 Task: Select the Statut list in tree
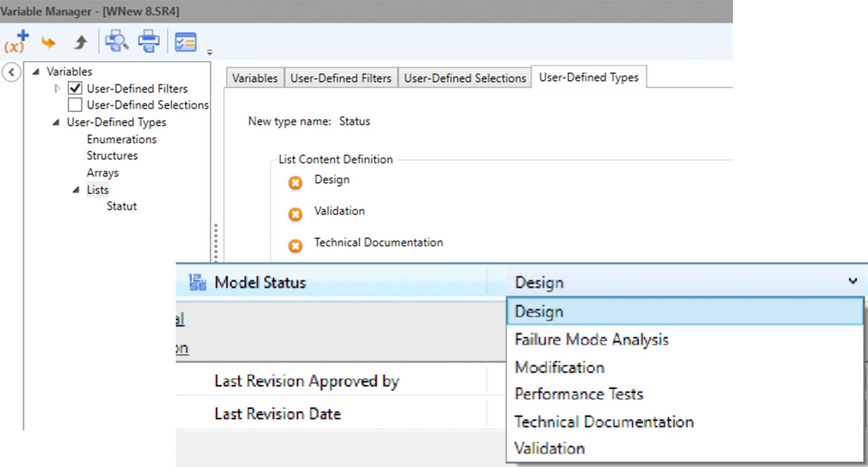click(x=122, y=206)
